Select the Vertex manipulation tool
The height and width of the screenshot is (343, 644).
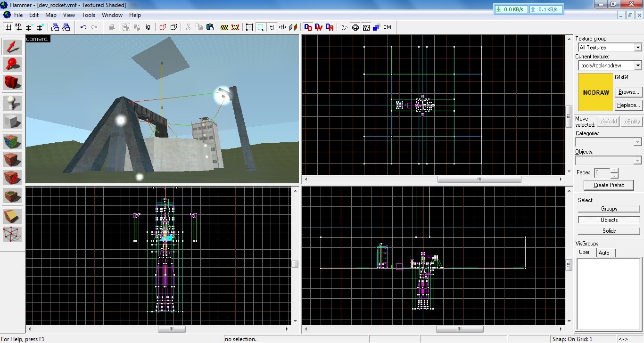13,234
